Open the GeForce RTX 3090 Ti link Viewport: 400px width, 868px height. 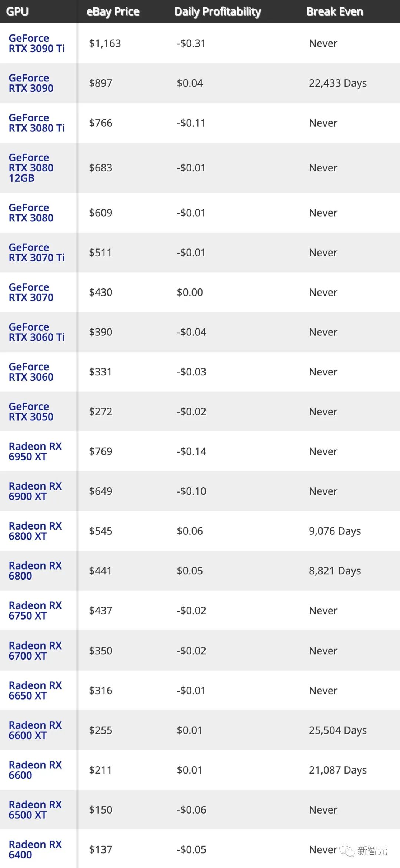click(37, 44)
